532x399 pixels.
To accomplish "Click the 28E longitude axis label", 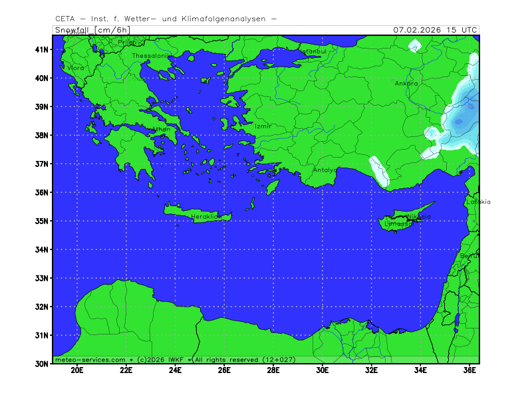I will 273,370.
